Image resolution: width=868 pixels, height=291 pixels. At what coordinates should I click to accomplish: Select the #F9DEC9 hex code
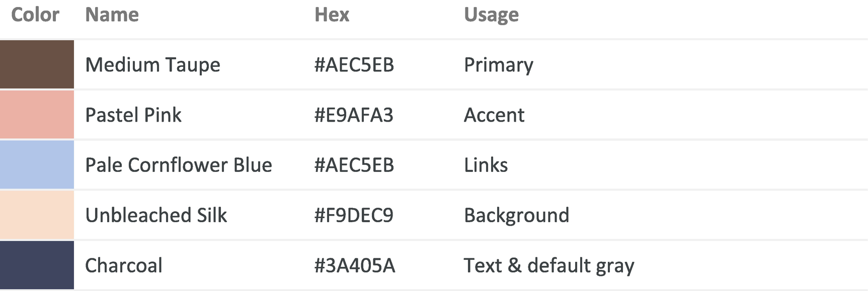(x=354, y=216)
